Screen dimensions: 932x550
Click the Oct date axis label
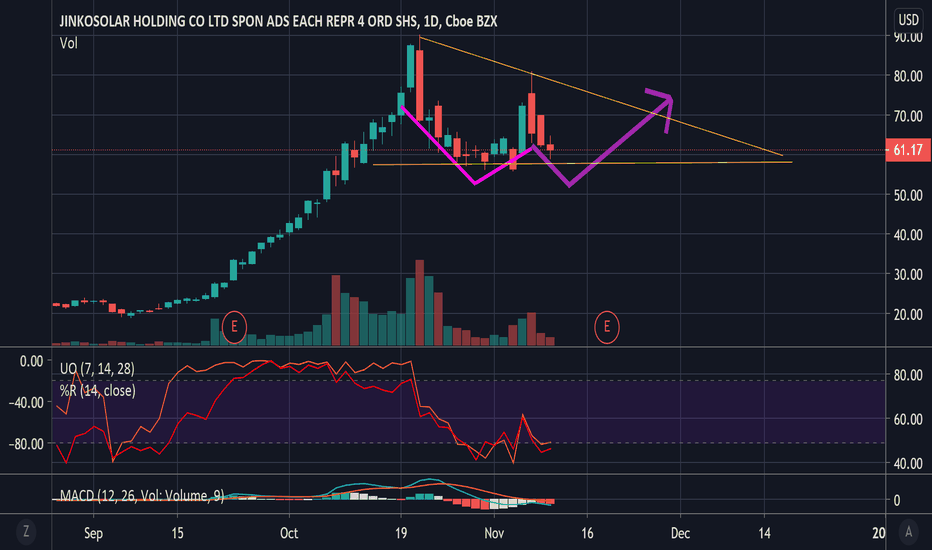click(289, 533)
